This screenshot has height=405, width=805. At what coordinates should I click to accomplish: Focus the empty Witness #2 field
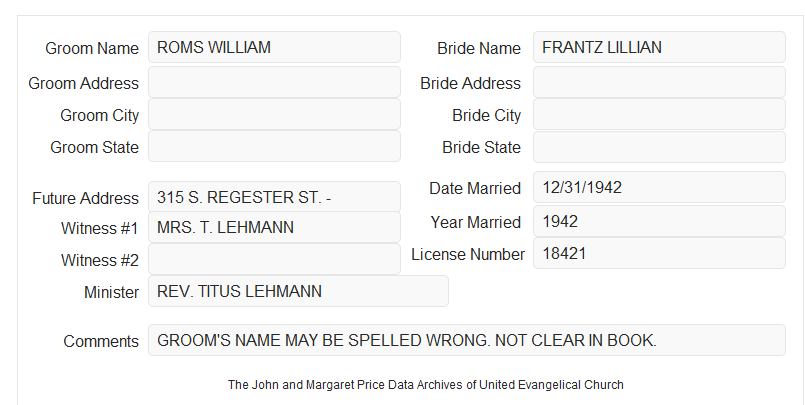pyautogui.click(x=274, y=259)
